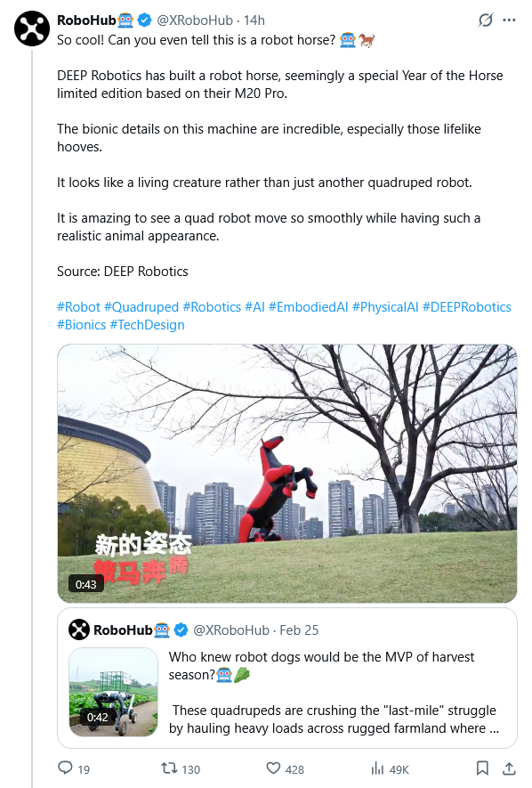Click the 14h timestamp link
This screenshot has width=532, height=788.
click(254, 20)
